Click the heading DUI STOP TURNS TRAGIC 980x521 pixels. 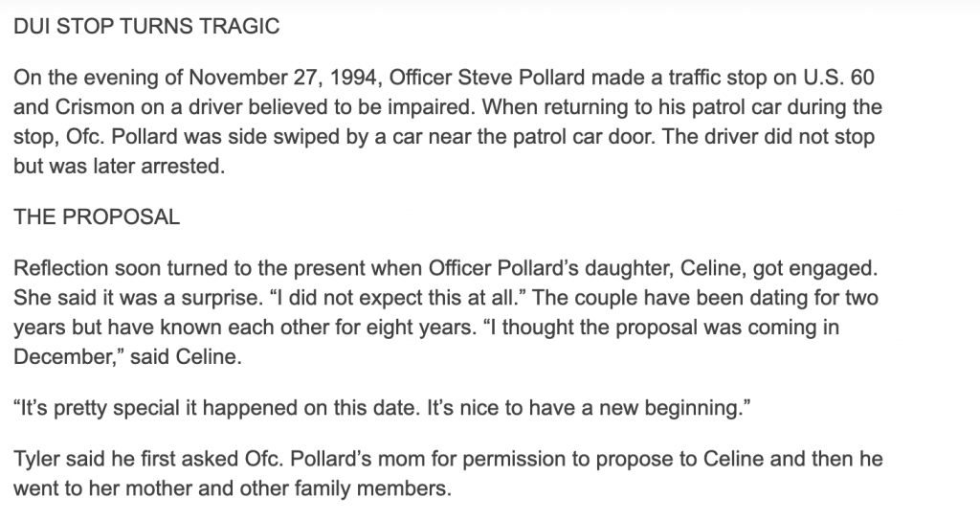[x=146, y=26]
